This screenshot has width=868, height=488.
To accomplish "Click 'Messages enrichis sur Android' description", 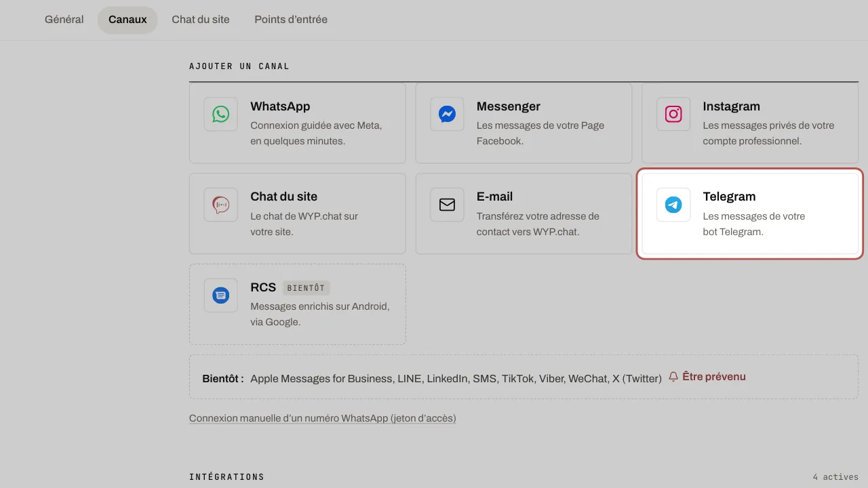I will click(x=320, y=314).
